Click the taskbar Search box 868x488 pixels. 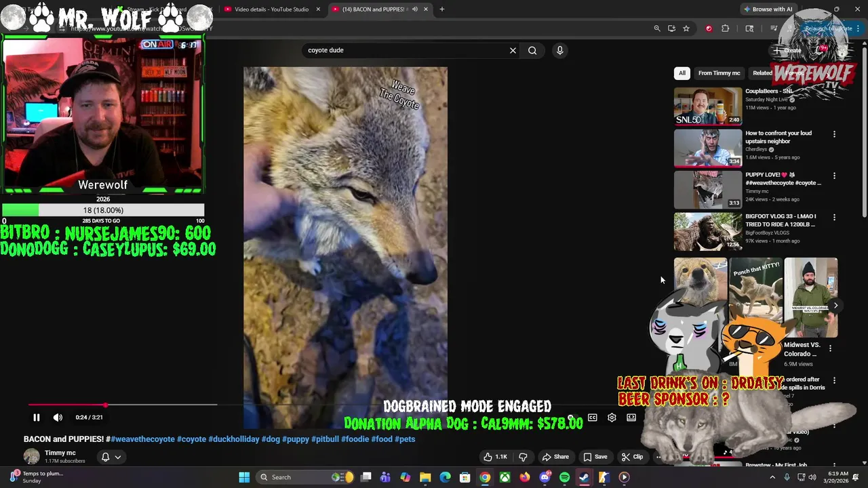[x=306, y=477]
